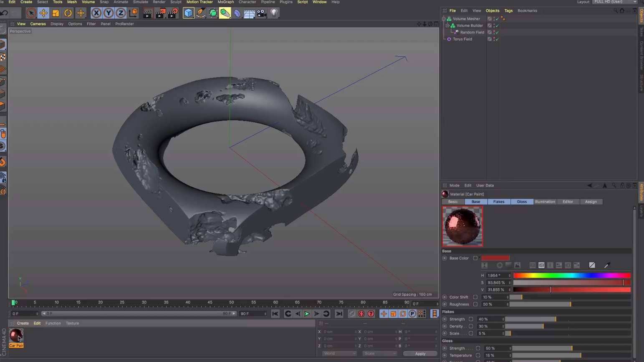Click the Light icon in the toolbar
This screenshot has width=644, height=362.
click(x=273, y=13)
